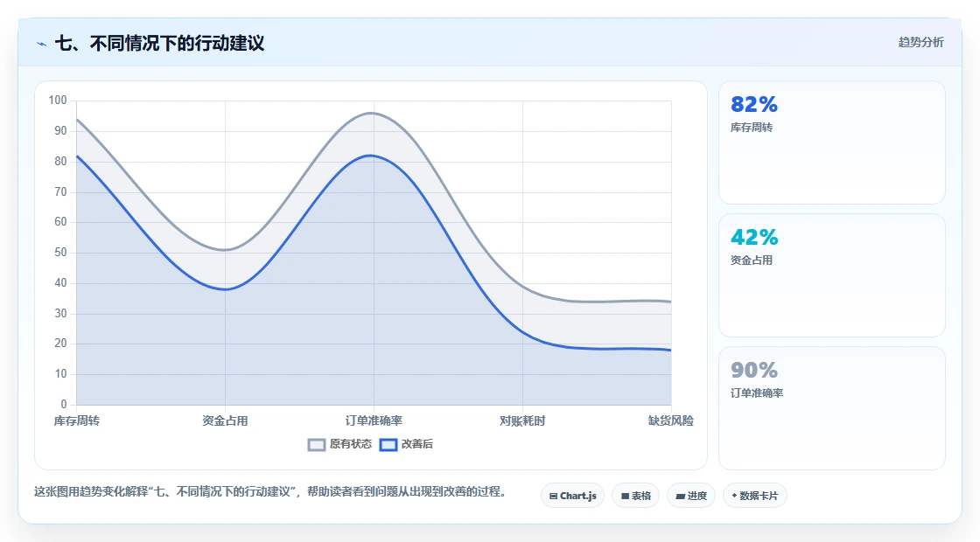Click the 82% value text

[753, 104]
